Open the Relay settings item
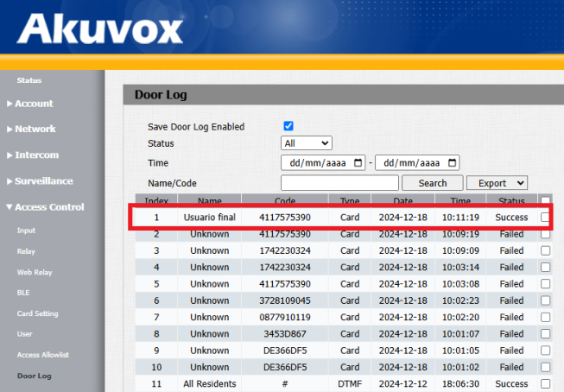 (x=26, y=251)
